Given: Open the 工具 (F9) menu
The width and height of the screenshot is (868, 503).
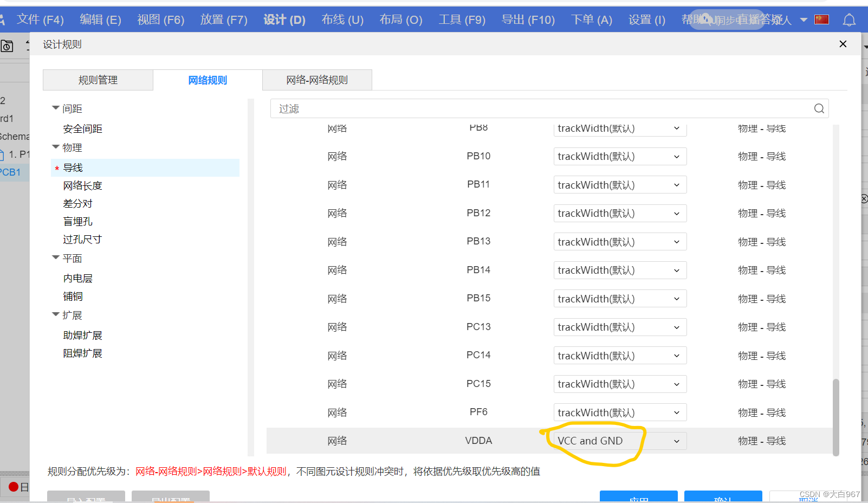Looking at the screenshot, I should [462, 19].
